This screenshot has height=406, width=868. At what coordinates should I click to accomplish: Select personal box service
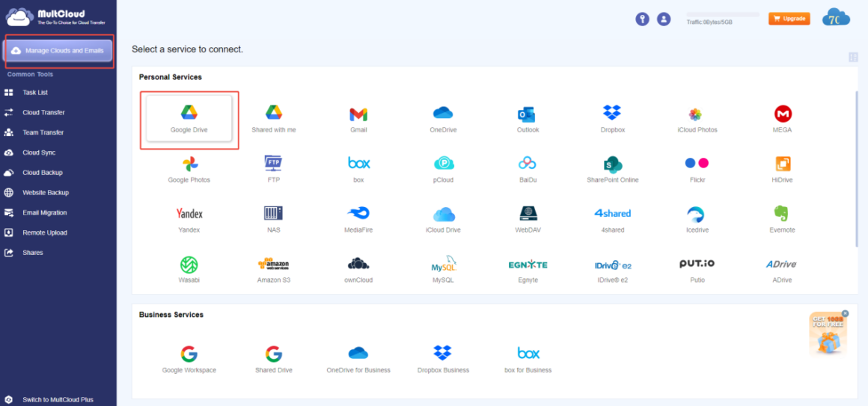[358, 169]
